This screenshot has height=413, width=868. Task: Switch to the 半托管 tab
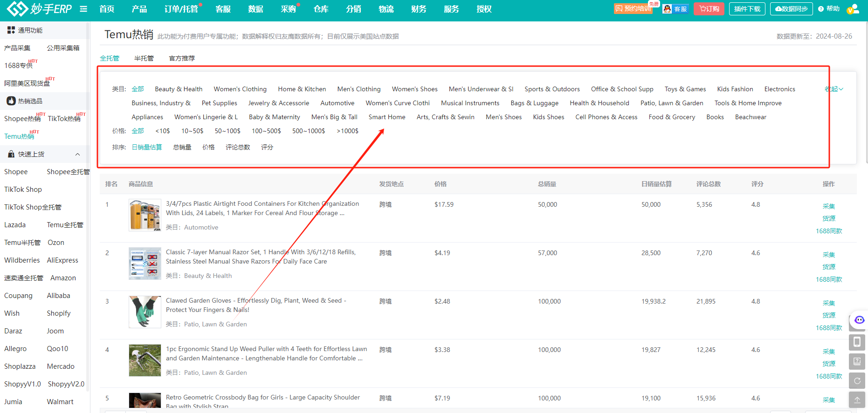(144, 58)
